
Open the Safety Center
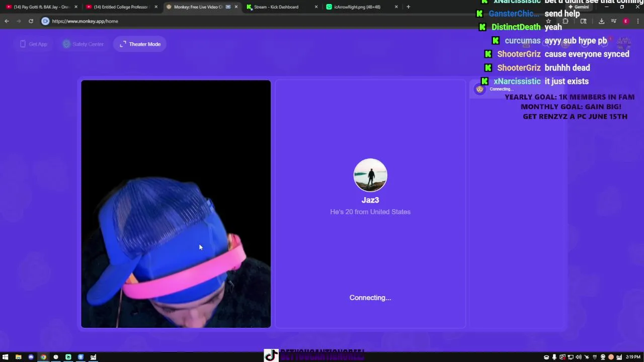(83, 44)
